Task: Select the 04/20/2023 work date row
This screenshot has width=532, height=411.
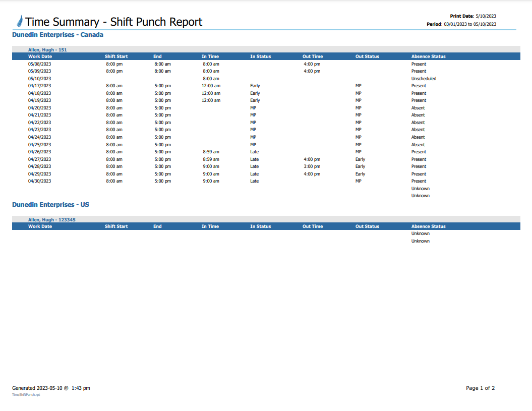Action: pyautogui.click(x=40, y=108)
